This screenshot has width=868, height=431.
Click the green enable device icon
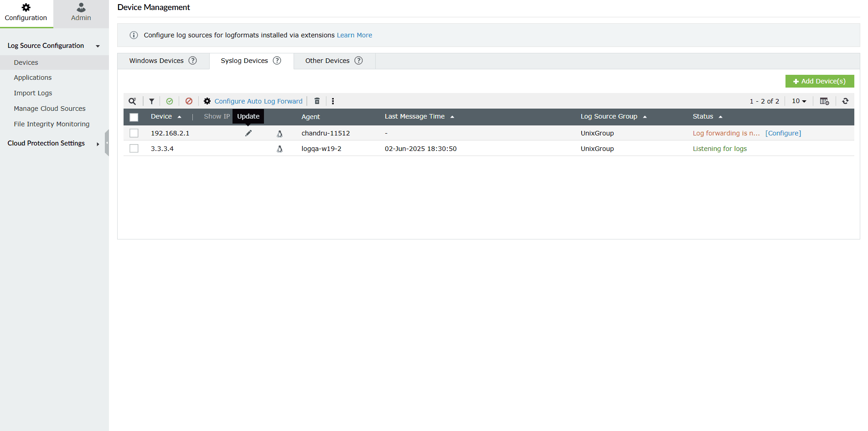click(170, 101)
